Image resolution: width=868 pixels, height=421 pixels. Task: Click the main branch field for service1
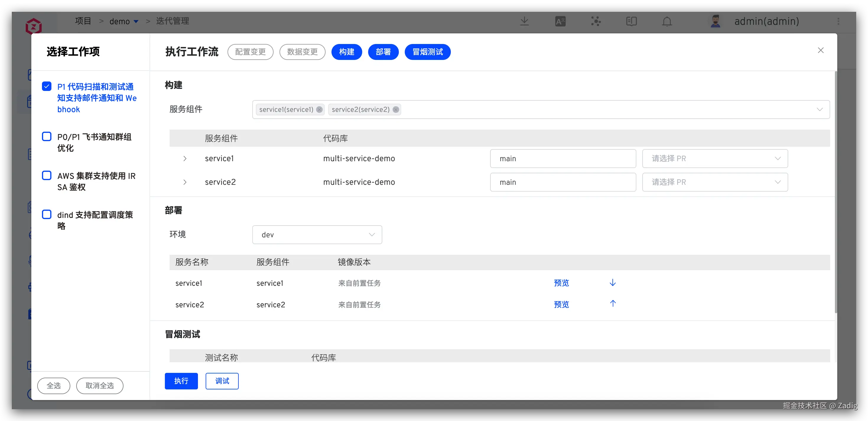point(563,159)
